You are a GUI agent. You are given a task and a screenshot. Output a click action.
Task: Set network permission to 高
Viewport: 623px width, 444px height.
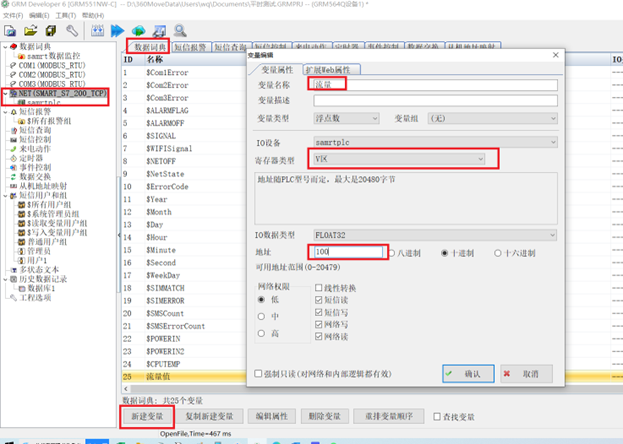[261, 333]
